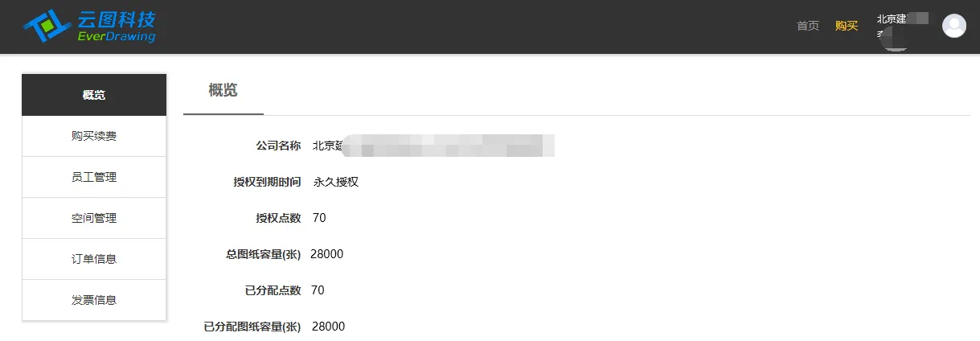This screenshot has height=341, width=980.
Task: Click the blue-green EverDrawing cube logo
Action: 47,27
